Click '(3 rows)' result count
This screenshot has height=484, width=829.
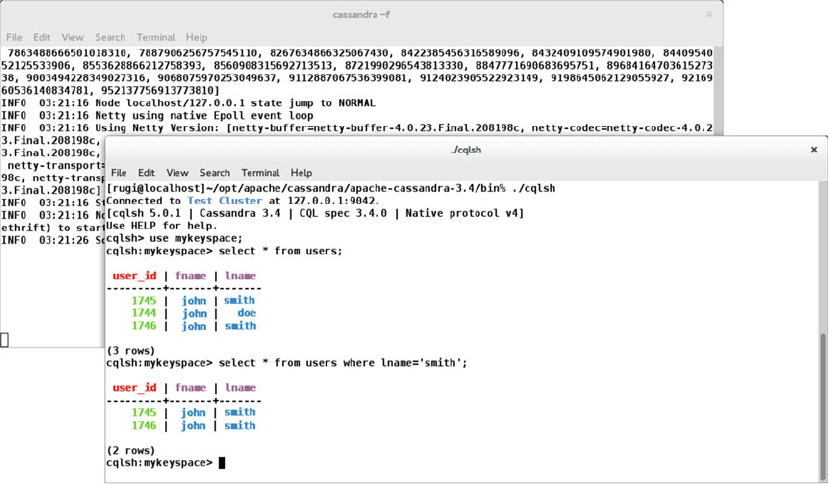tap(131, 351)
